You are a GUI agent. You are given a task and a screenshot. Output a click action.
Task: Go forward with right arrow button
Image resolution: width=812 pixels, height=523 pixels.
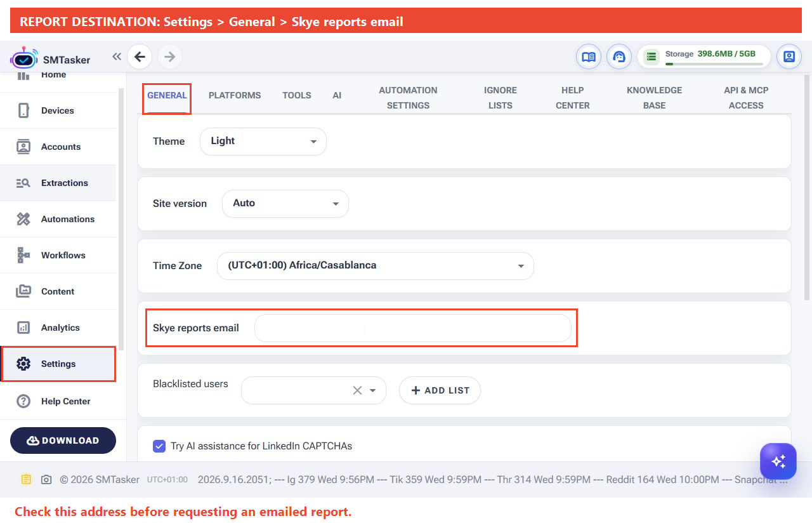(x=169, y=56)
